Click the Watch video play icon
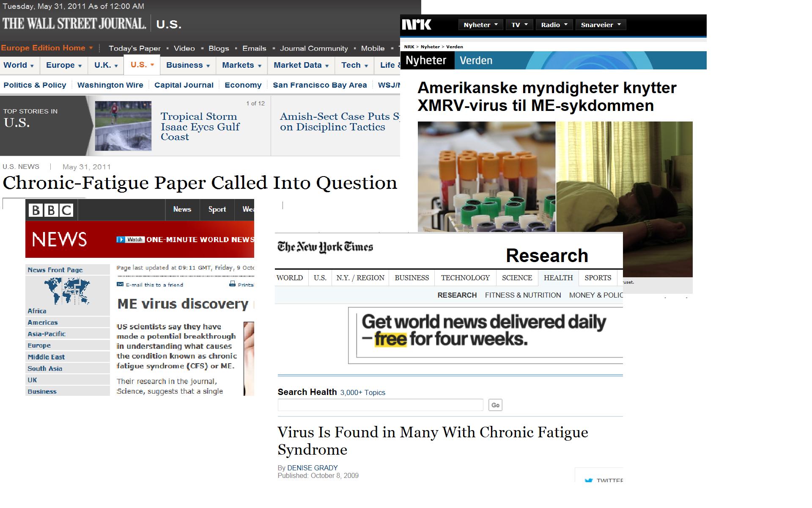812x508 pixels. 121,240
